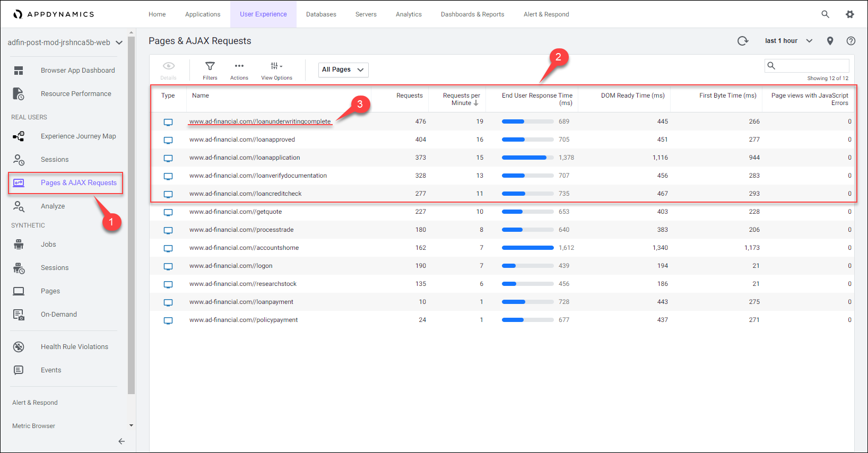Switch to the Databases tab
The image size is (868, 453).
pos(321,14)
